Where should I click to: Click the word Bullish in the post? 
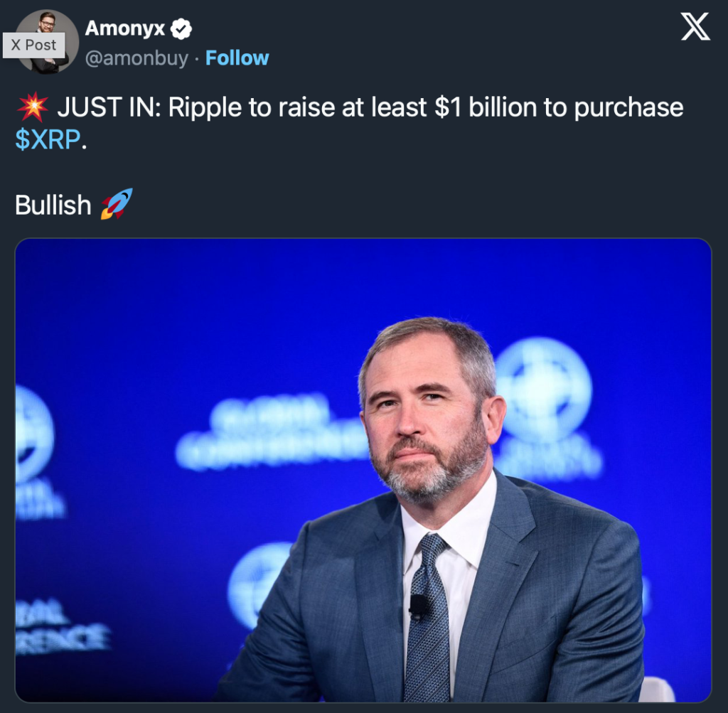pos(53,205)
